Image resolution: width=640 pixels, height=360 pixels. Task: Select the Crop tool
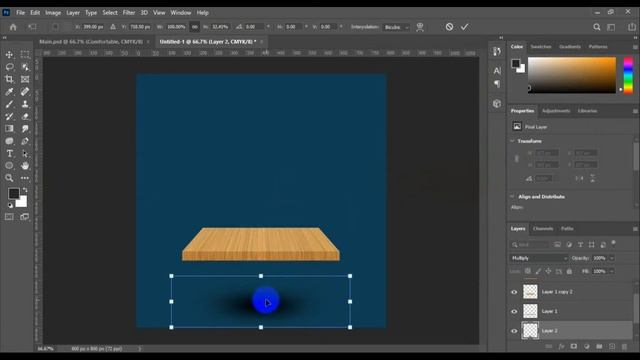click(x=9, y=79)
